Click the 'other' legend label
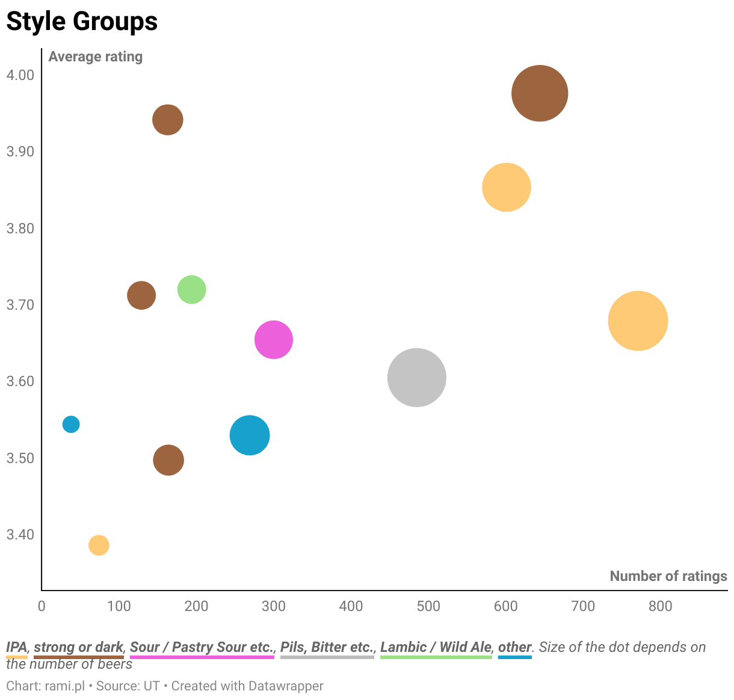Image resolution: width=734 pixels, height=700 pixels. 515,647
